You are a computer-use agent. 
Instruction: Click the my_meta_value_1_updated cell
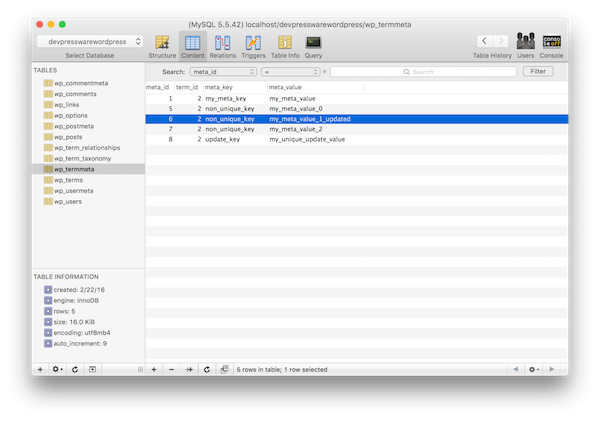[310, 119]
